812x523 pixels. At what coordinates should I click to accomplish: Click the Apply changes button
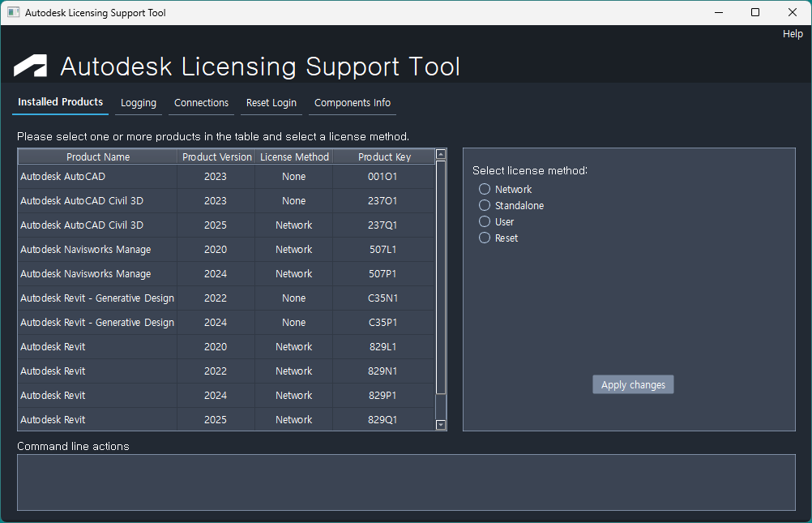point(633,384)
